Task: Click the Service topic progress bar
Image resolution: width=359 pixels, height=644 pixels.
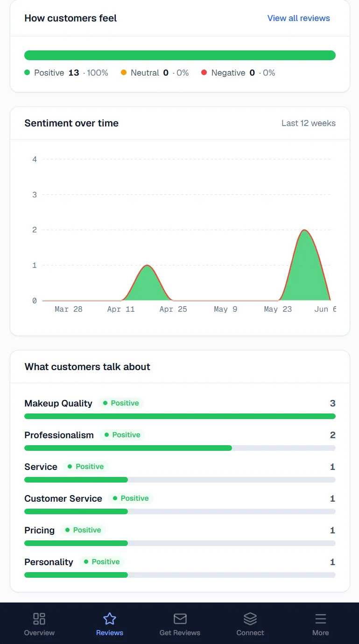Action: (180, 480)
